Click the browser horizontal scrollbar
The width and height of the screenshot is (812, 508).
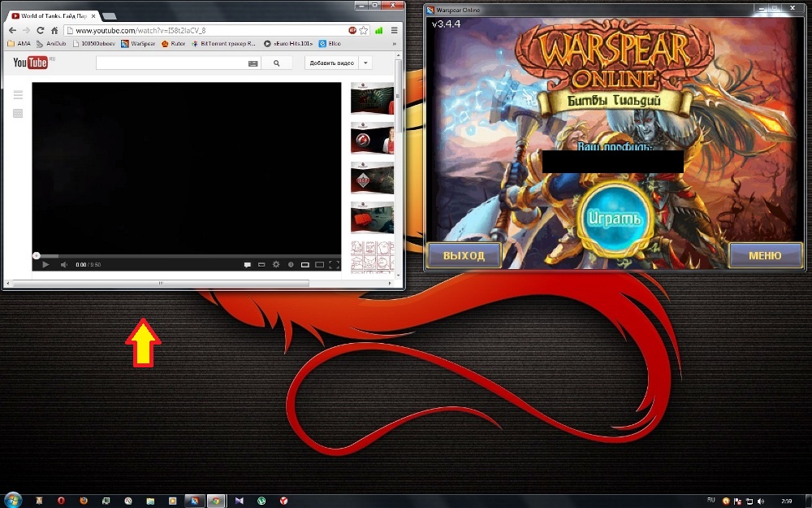click(x=161, y=283)
